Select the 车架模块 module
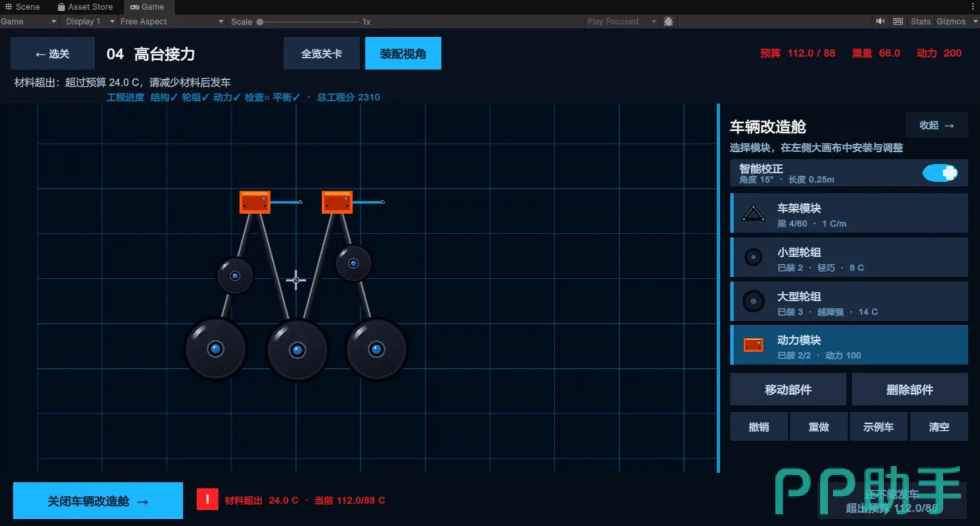The width and height of the screenshot is (980, 526). [849, 213]
